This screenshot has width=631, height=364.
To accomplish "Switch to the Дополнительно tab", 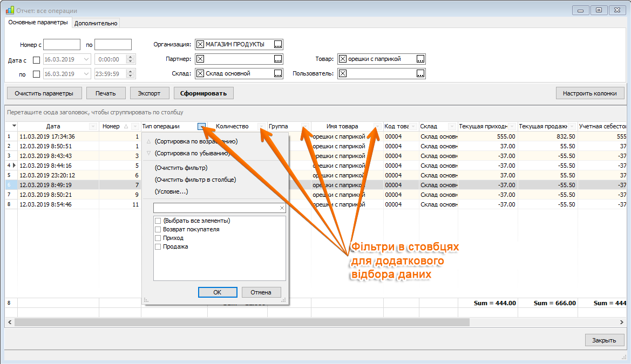I will [96, 23].
